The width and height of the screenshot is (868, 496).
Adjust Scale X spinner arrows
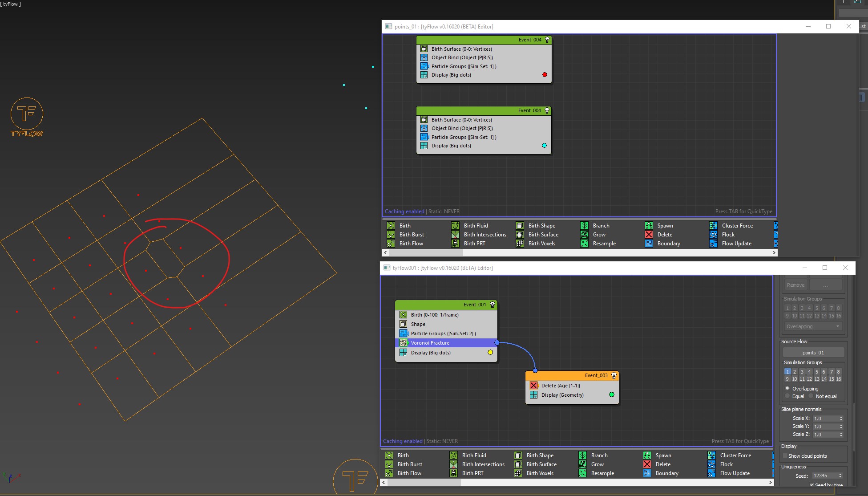[841, 419]
